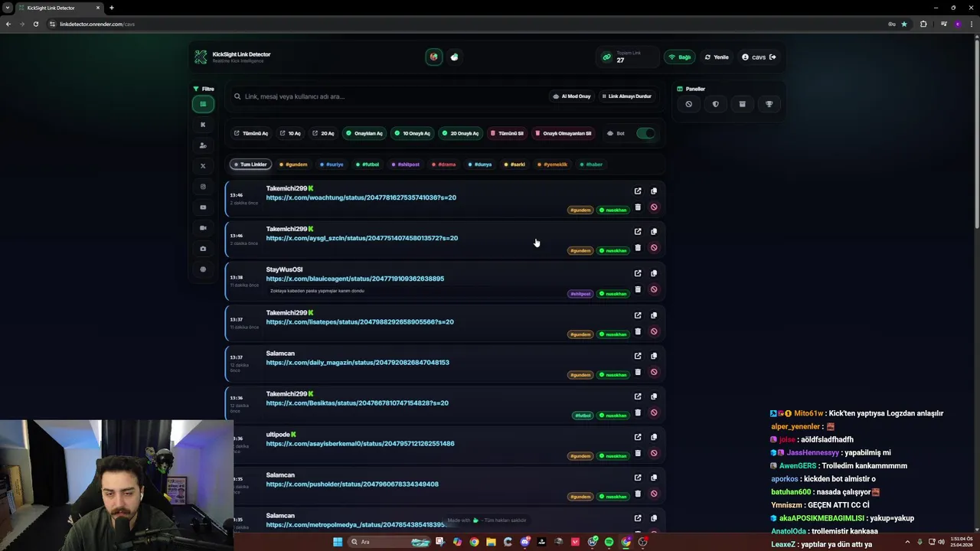Select the #suriye tag filter
The width and height of the screenshot is (980, 551).
(332, 165)
